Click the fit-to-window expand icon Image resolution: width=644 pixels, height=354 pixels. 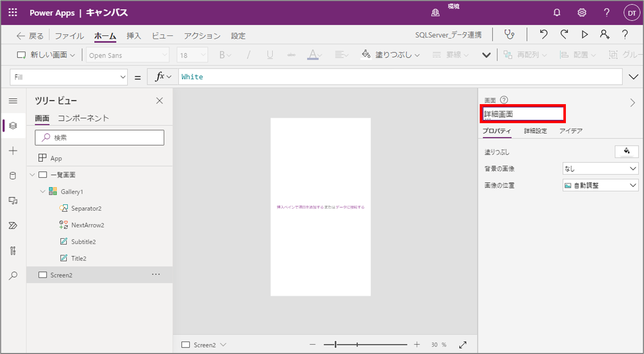(463, 345)
